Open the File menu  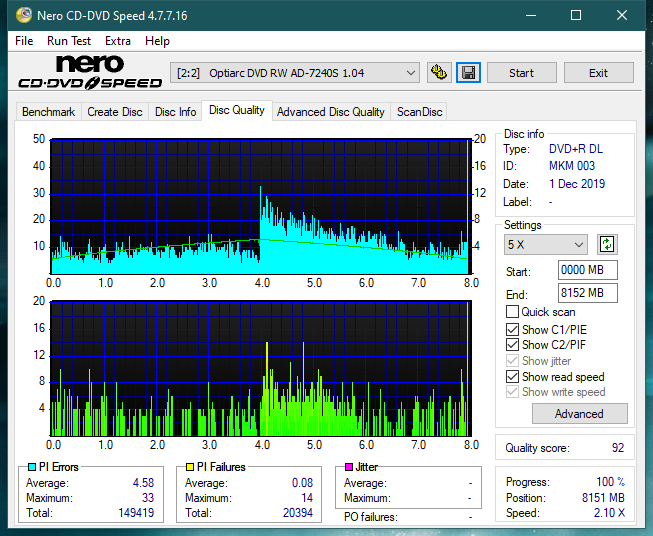tap(24, 41)
